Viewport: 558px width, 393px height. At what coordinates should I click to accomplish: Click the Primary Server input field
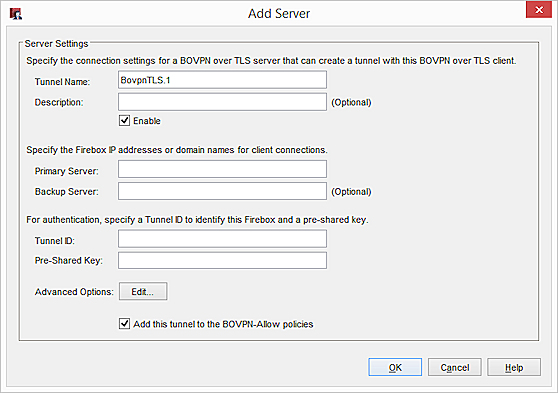222,169
